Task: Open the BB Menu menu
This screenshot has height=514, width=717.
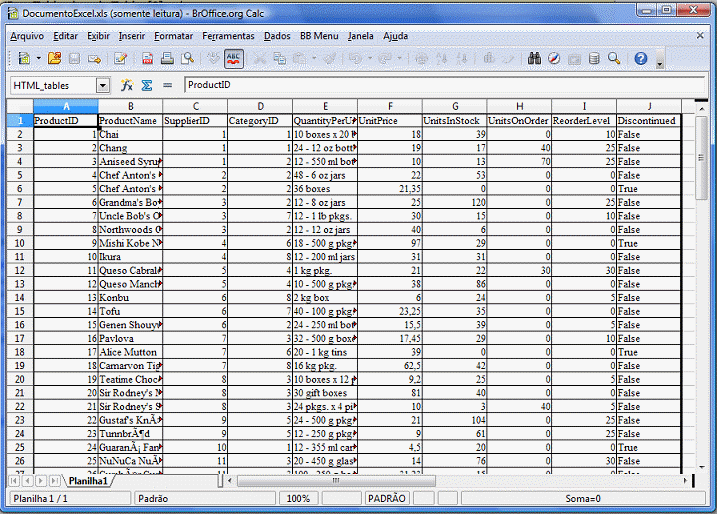Action: coord(319,36)
